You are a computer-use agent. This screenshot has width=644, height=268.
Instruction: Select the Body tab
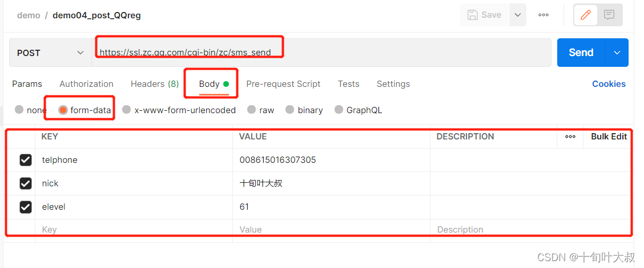point(214,84)
